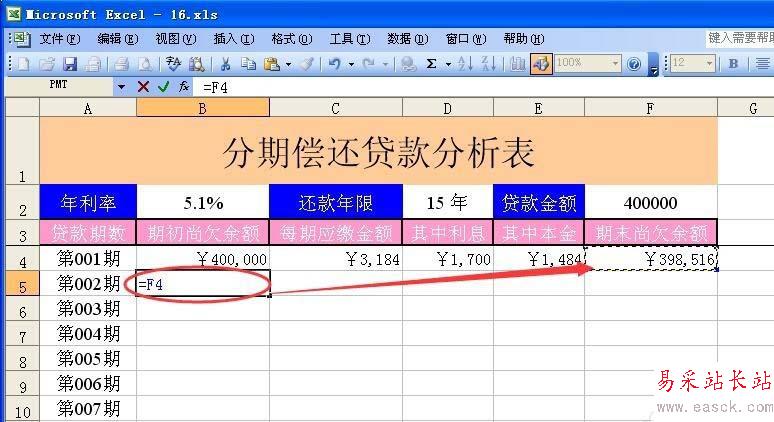
Task: Click the Print icon
Action: 121,64
